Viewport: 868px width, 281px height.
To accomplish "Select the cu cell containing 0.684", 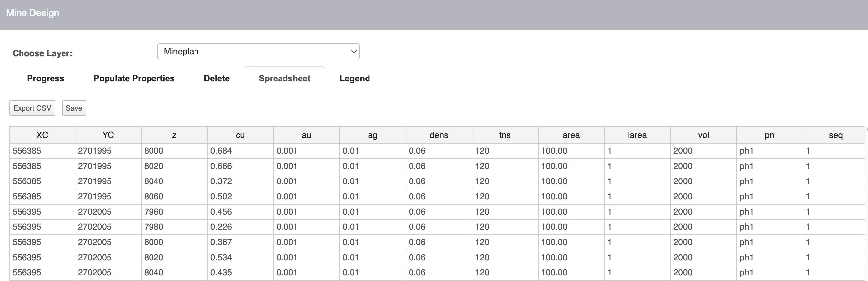I will coord(240,151).
